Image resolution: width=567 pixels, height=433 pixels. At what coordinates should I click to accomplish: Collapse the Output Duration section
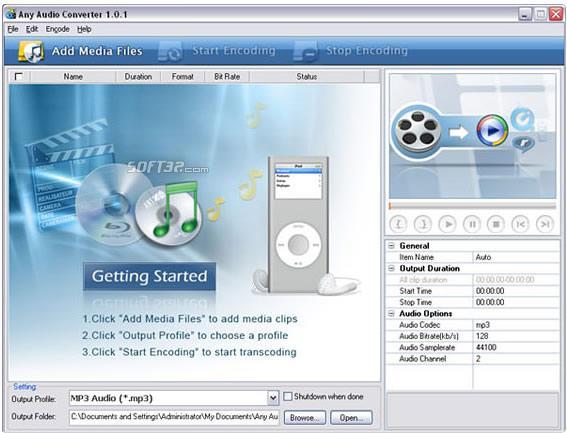[391, 268]
